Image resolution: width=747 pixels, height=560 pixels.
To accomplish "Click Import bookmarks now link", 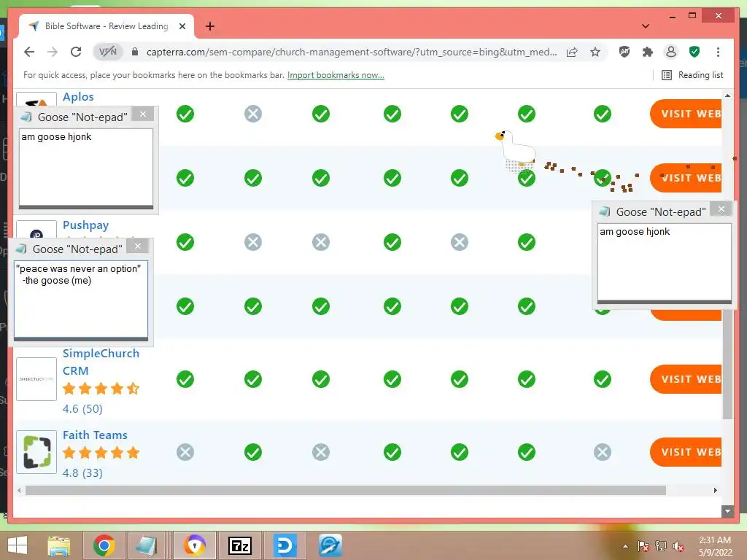I will [336, 75].
